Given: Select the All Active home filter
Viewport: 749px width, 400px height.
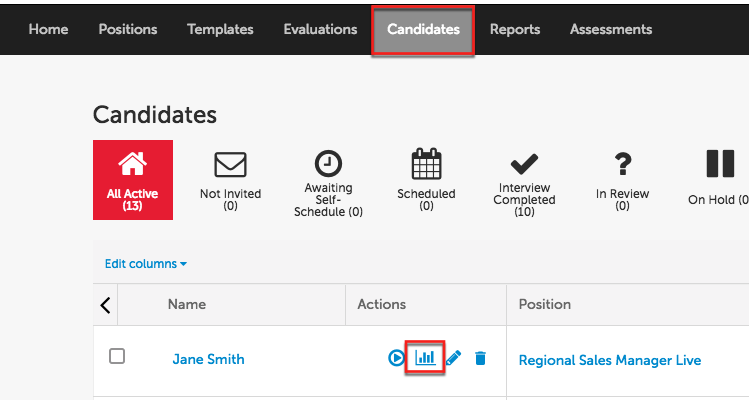Looking at the screenshot, I should 132,179.
